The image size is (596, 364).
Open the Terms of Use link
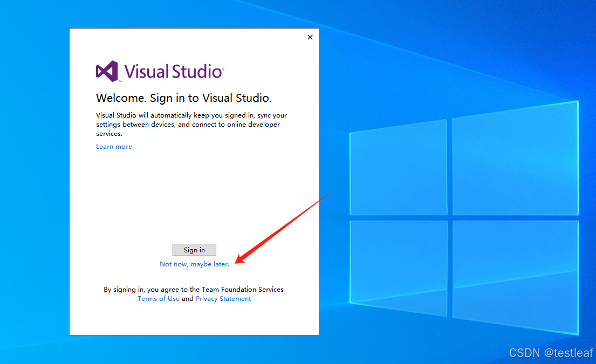tap(159, 299)
